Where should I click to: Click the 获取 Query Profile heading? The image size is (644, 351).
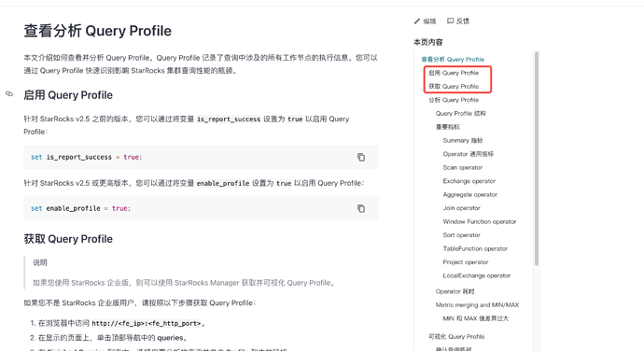(68, 239)
